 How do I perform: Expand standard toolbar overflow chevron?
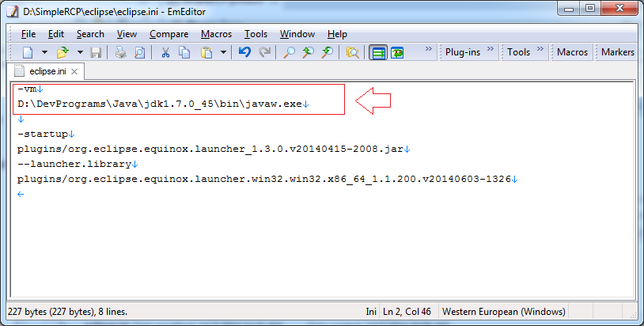[x=428, y=49]
